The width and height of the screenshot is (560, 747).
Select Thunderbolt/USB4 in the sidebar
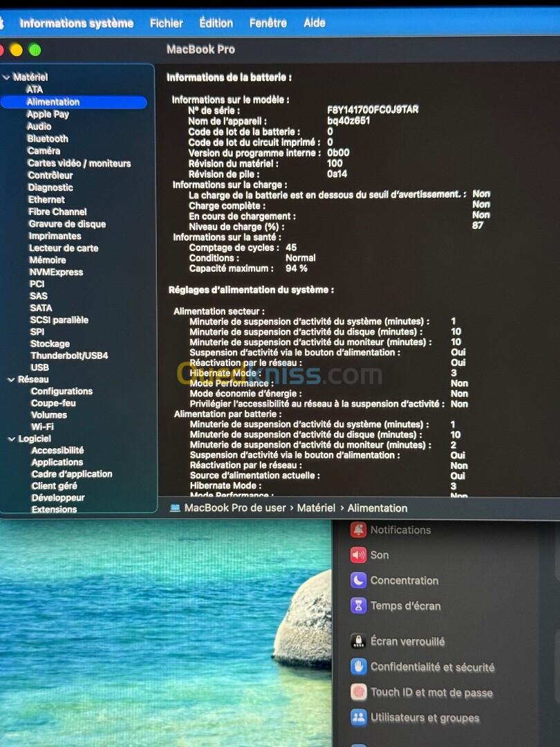(69, 356)
